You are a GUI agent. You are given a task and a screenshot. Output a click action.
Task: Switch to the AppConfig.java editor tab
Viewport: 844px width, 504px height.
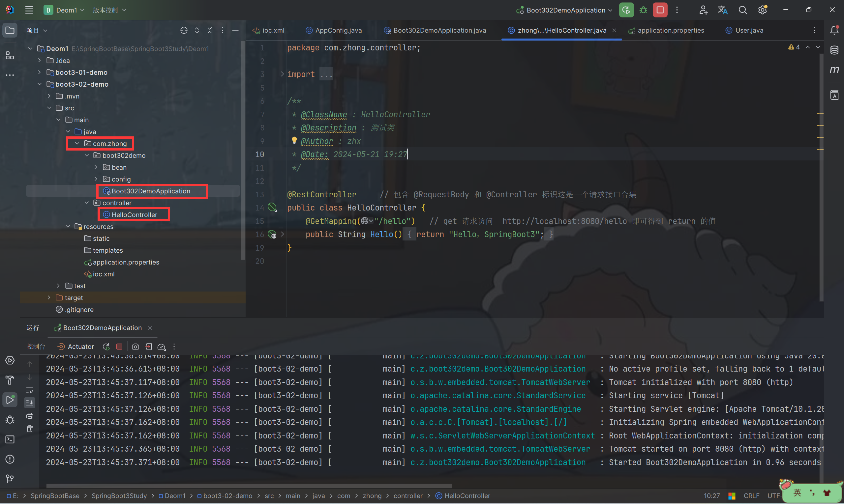click(338, 31)
